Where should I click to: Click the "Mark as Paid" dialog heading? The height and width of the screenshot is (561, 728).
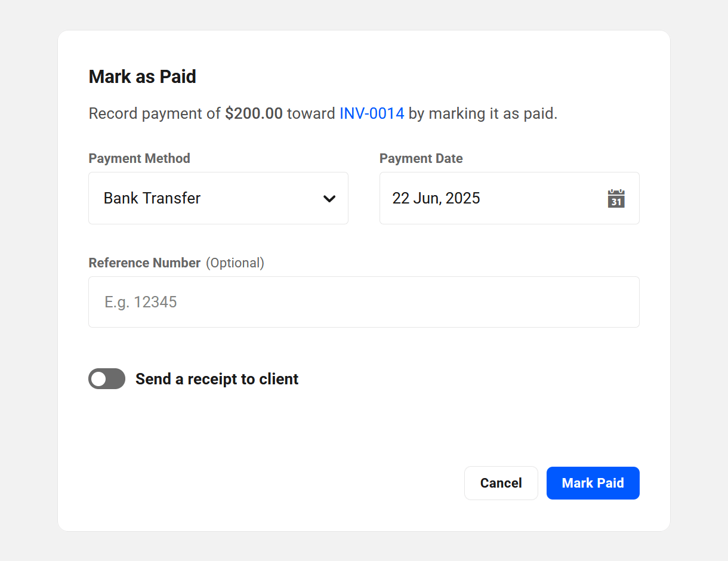[x=142, y=76]
